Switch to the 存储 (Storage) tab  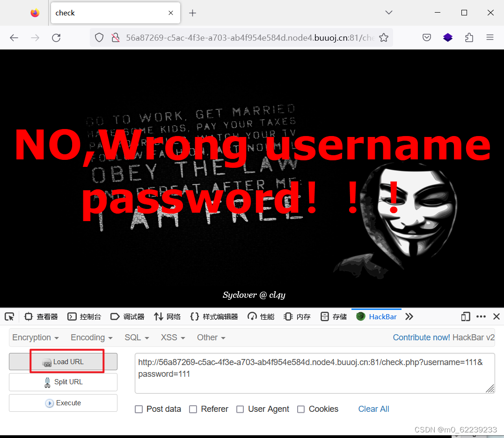[x=334, y=317]
